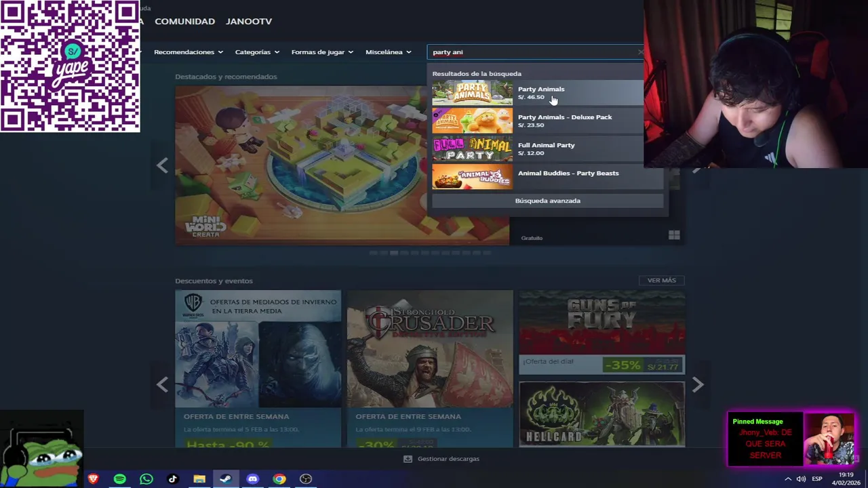Click the Steam taskbar icon
Image resolution: width=868 pixels, height=488 pixels.
pyautogui.click(x=226, y=479)
